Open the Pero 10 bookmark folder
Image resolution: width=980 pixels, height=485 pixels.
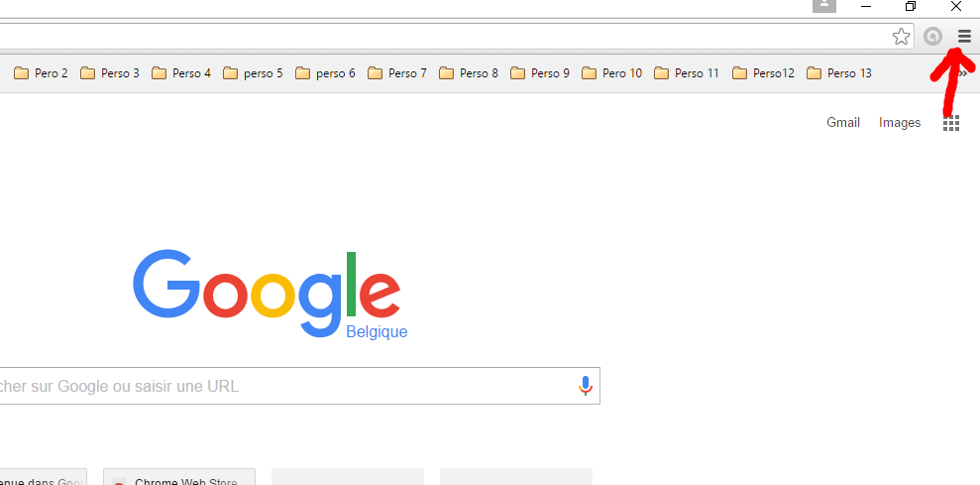pos(611,73)
